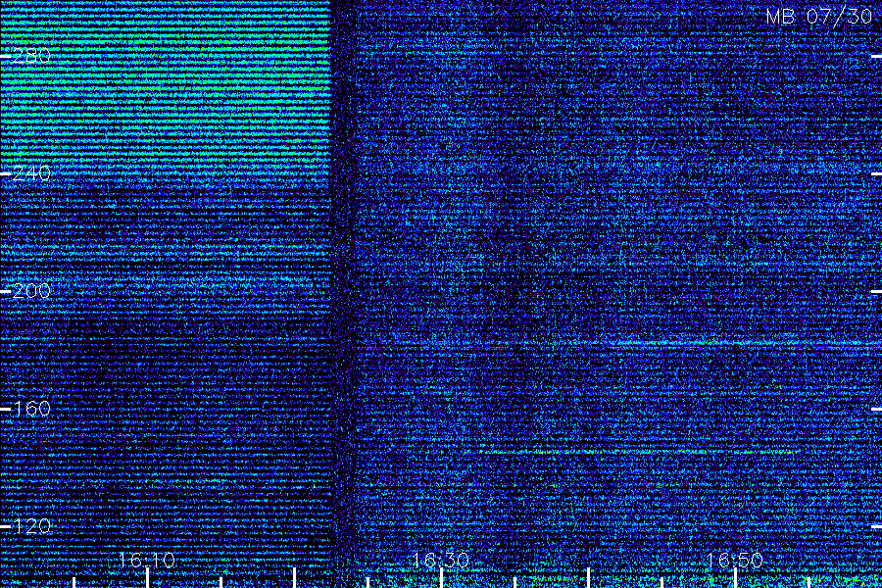Click the 16:10 time axis label
This screenshot has height=588, width=882.
click(x=147, y=560)
